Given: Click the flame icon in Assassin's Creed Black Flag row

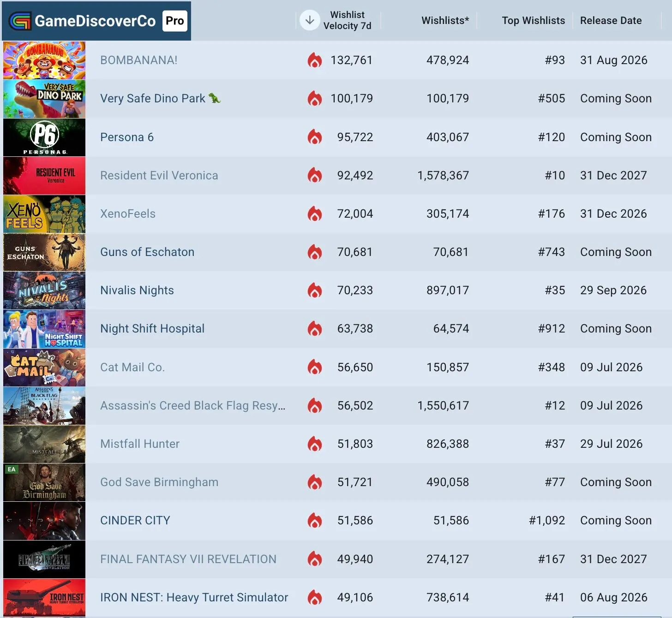Looking at the screenshot, I should click(315, 405).
